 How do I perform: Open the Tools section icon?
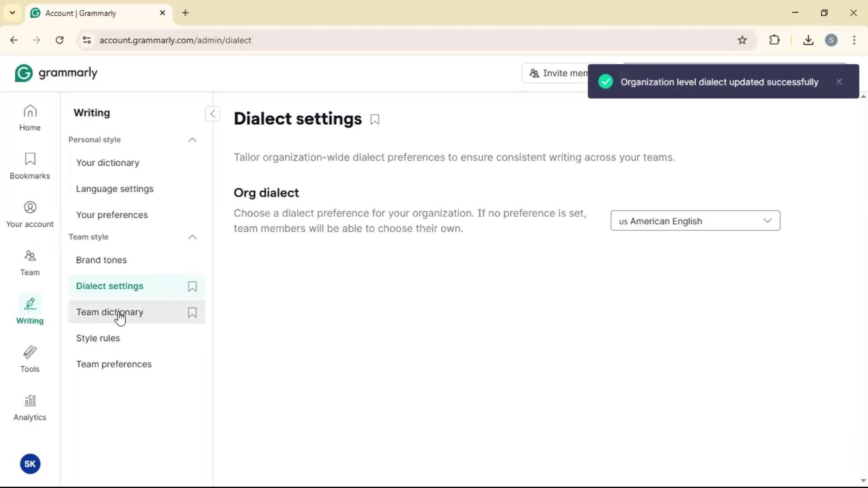pos(30,359)
